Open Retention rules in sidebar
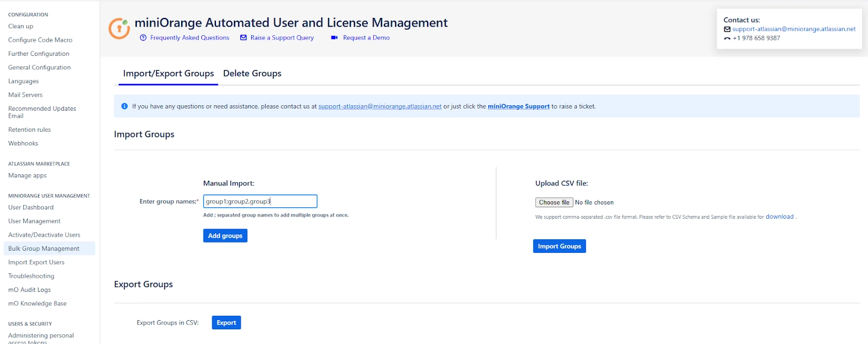 (29, 130)
